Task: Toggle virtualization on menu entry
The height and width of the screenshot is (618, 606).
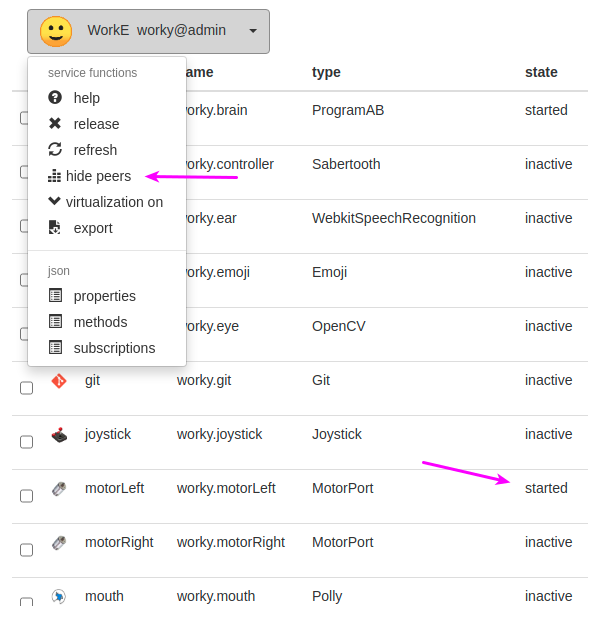Action: [x=114, y=202]
